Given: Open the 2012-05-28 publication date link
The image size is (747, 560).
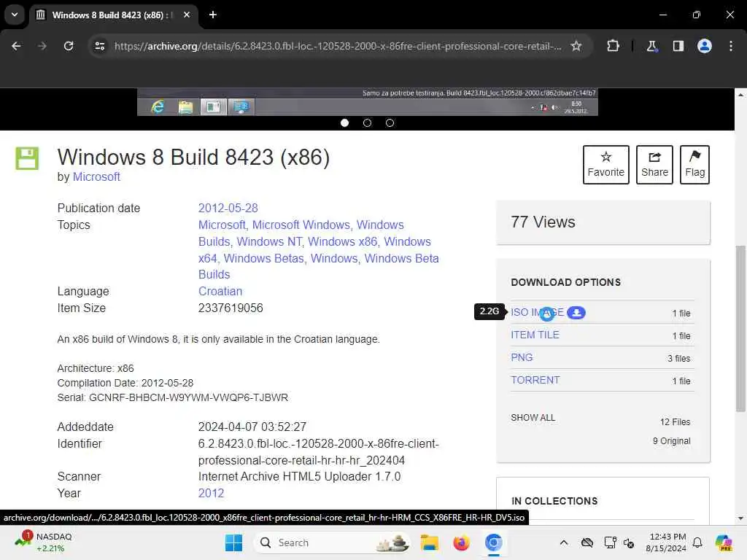Looking at the screenshot, I should click(x=228, y=208).
